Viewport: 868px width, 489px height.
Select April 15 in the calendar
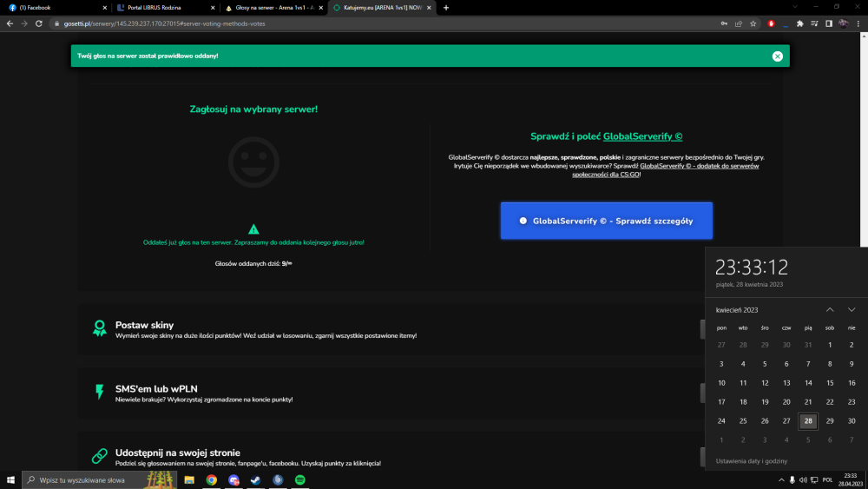pos(830,383)
